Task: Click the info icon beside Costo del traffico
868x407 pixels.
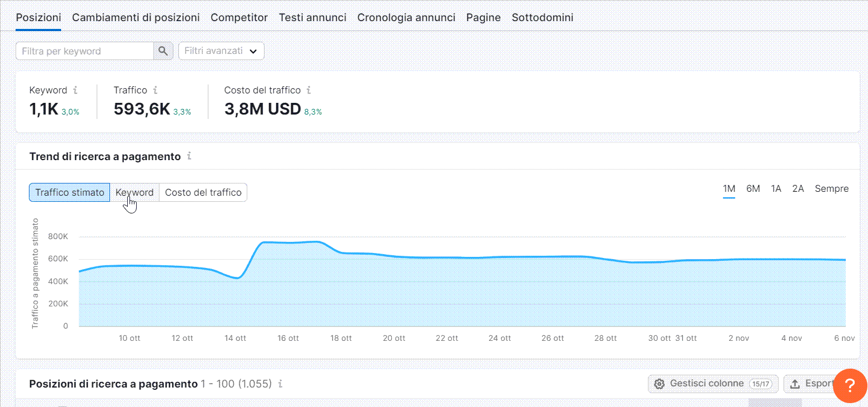Action: [x=309, y=90]
